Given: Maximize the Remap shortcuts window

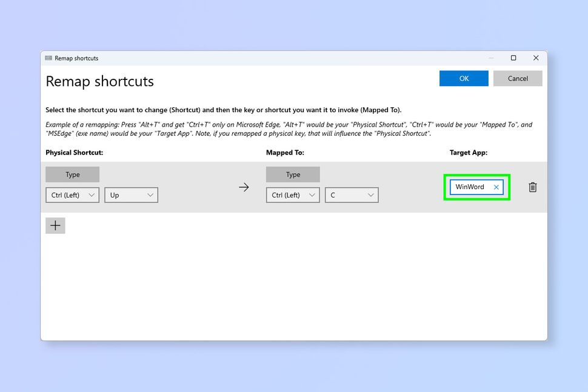Looking at the screenshot, I should [513, 58].
